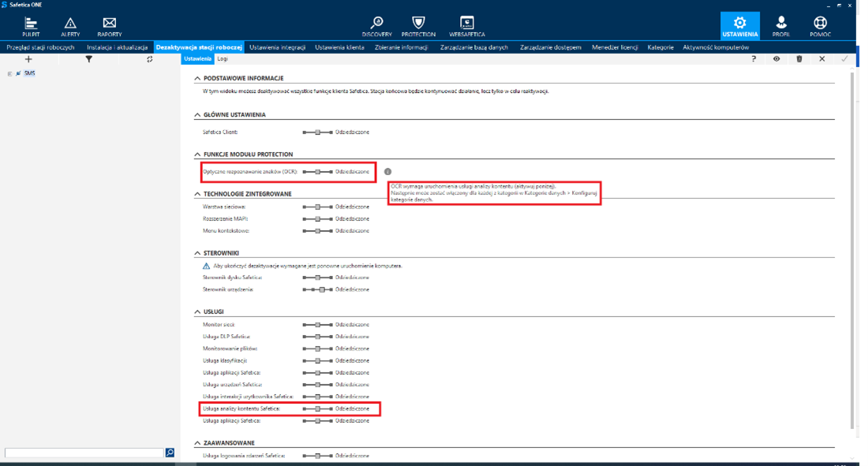Image resolution: width=868 pixels, height=466 pixels.
Task: Go to Raporty in top bar
Action: click(x=110, y=27)
